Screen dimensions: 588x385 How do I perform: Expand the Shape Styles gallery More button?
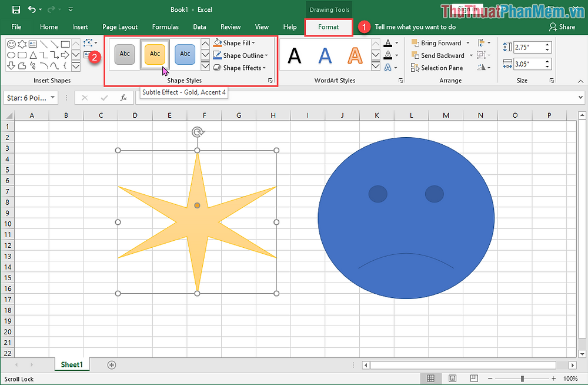(x=205, y=67)
